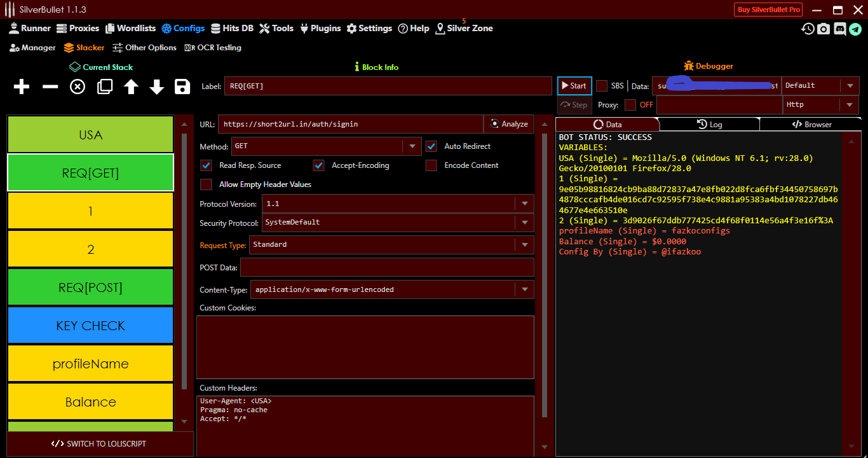
Task: Open the Telegram icon in the top bar
Action: 857,28
